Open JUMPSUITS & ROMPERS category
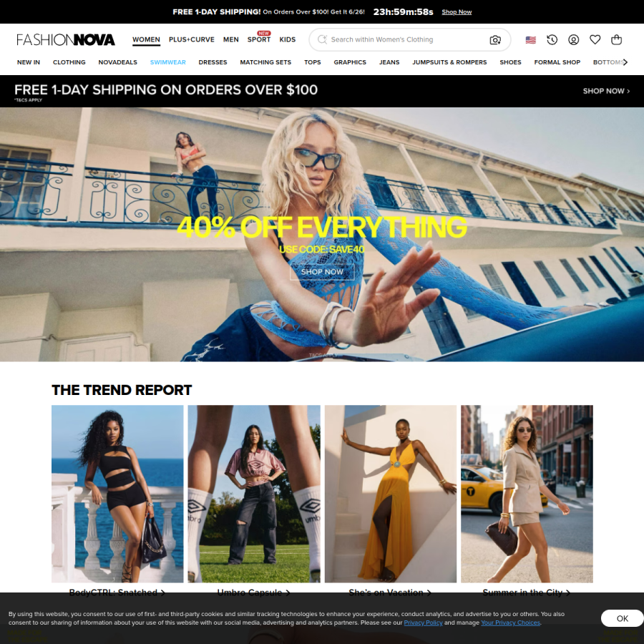The height and width of the screenshot is (644, 644). click(x=449, y=62)
